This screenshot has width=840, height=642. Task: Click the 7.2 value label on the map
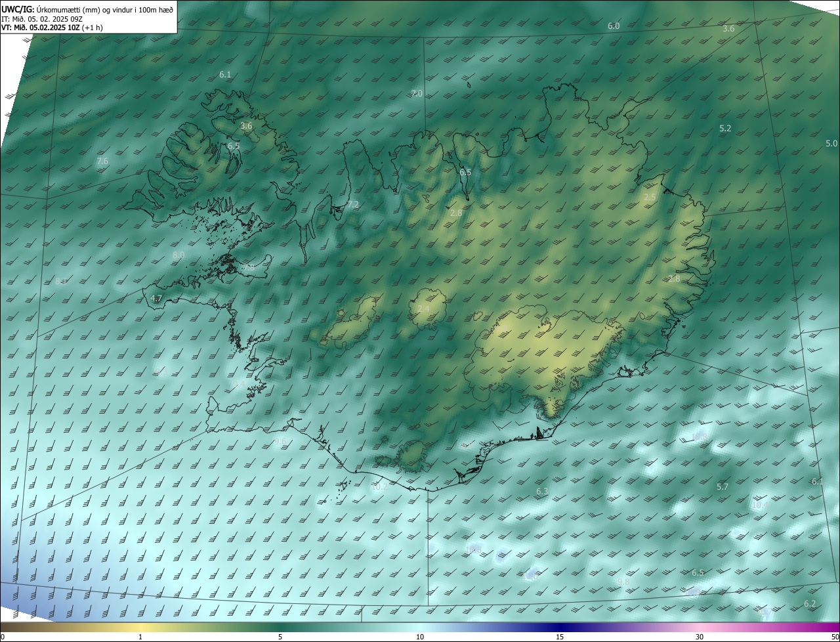353,204
